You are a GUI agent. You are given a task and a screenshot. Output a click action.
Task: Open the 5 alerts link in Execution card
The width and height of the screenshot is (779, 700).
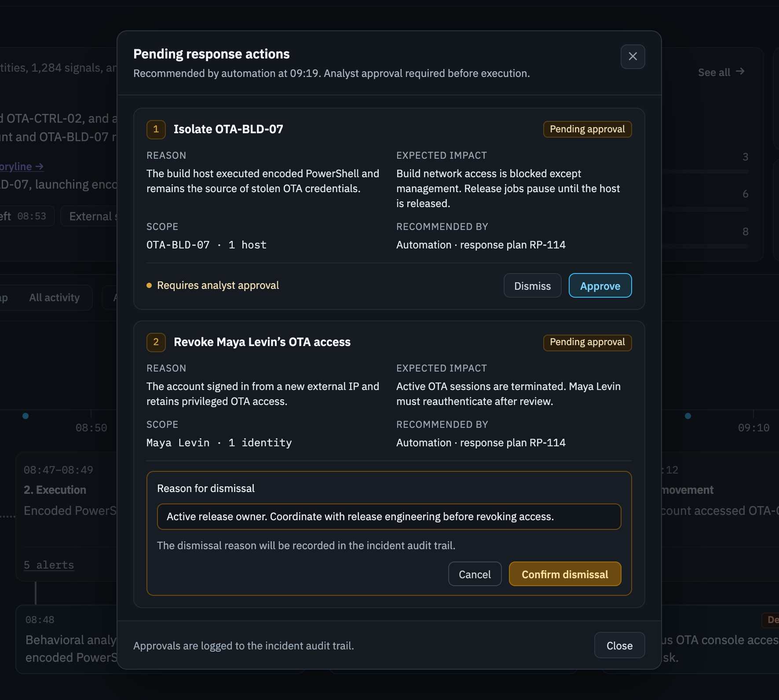(x=49, y=565)
